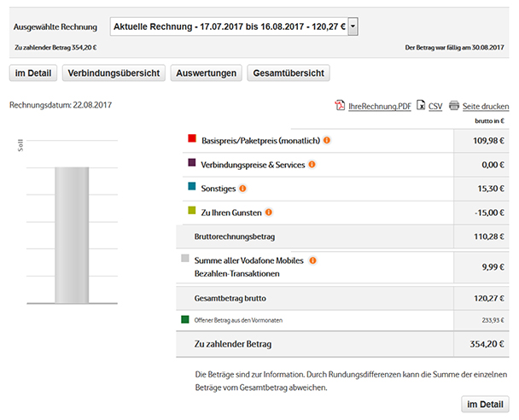
Task: Select the top im Detail tab
Action: click(33, 73)
